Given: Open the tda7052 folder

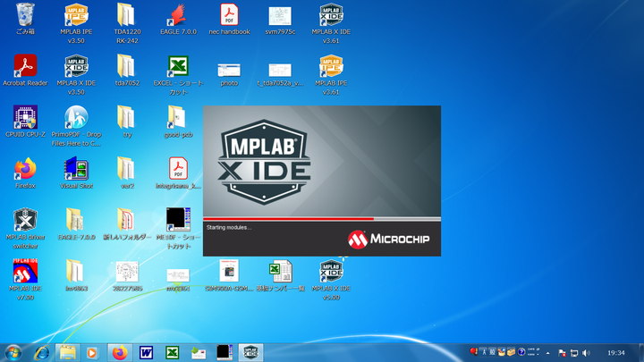Looking at the screenshot, I should (x=126, y=66).
